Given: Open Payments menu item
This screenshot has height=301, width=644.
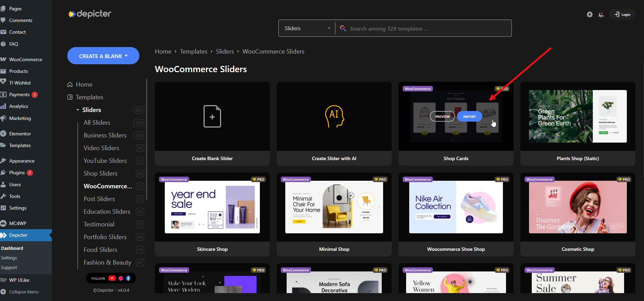Looking at the screenshot, I should point(19,94).
